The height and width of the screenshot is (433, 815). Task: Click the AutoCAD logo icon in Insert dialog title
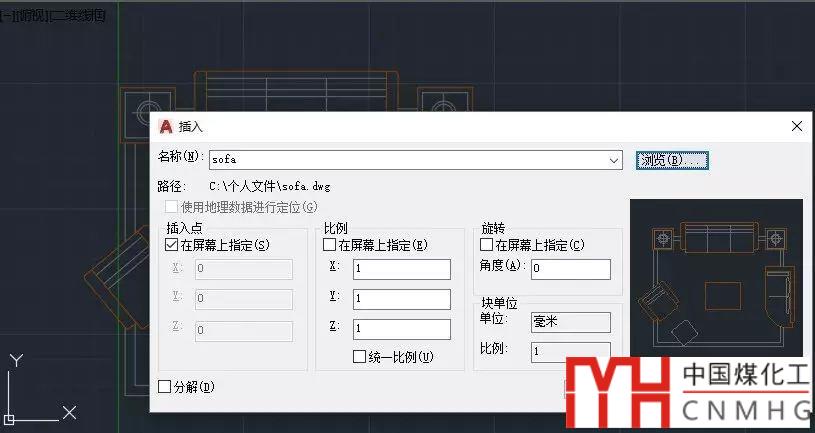point(166,126)
